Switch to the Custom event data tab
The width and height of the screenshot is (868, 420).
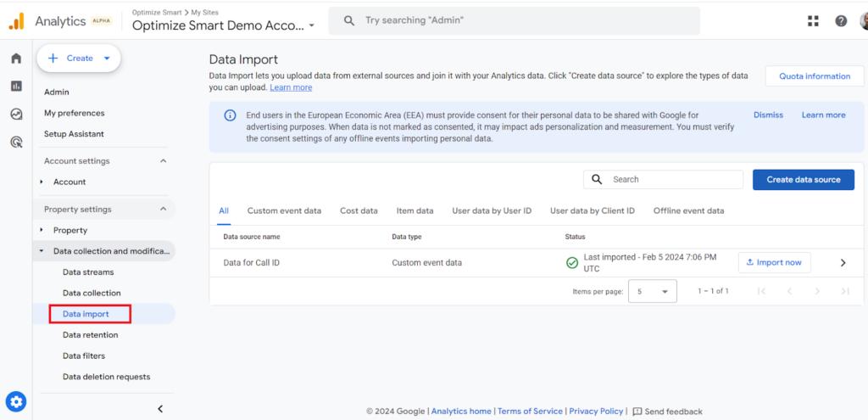[x=284, y=210]
